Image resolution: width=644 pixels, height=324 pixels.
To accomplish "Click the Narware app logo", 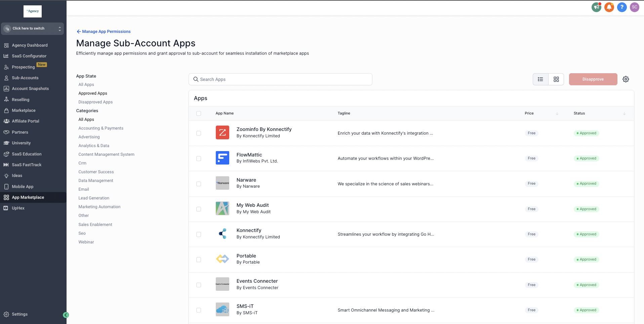I will [x=223, y=183].
